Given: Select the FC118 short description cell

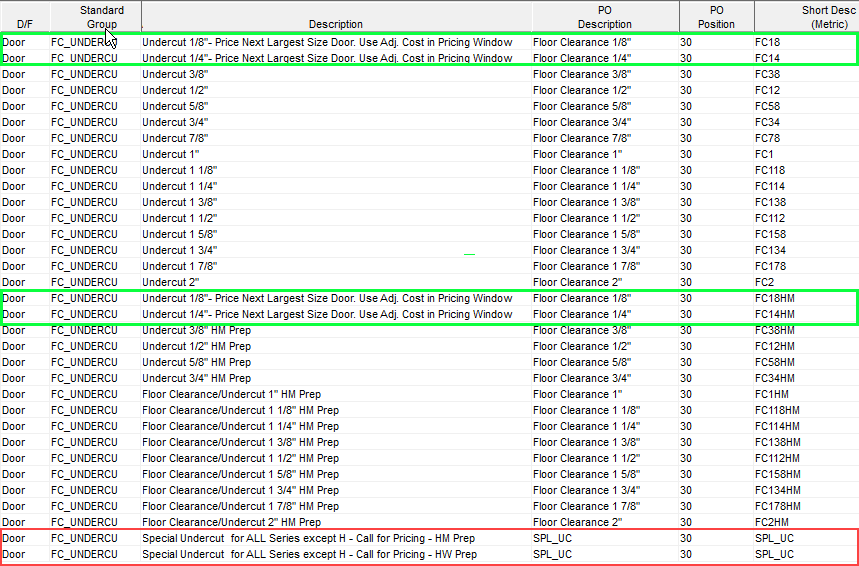Looking at the screenshot, I should click(x=805, y=170).
